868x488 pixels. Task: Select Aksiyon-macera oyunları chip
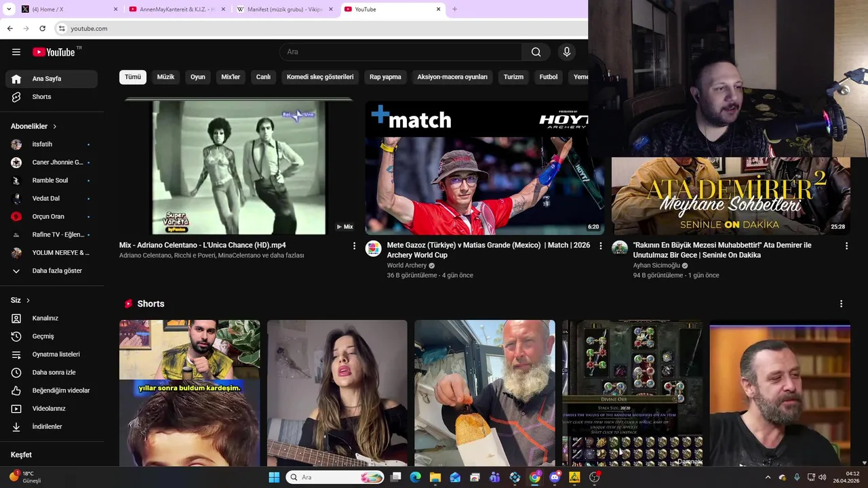(452, 77)
